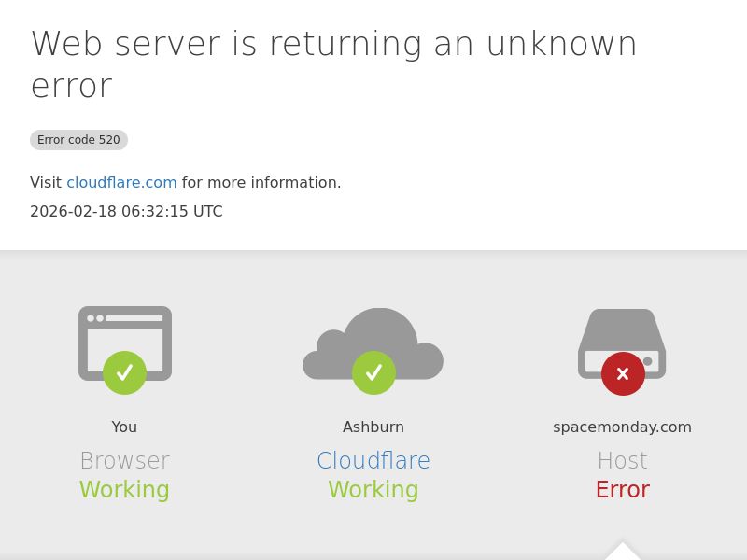This screenshot has height=560, width=747.
Task: Click green checkmark on cloud icon
Action: click(373, 373)
